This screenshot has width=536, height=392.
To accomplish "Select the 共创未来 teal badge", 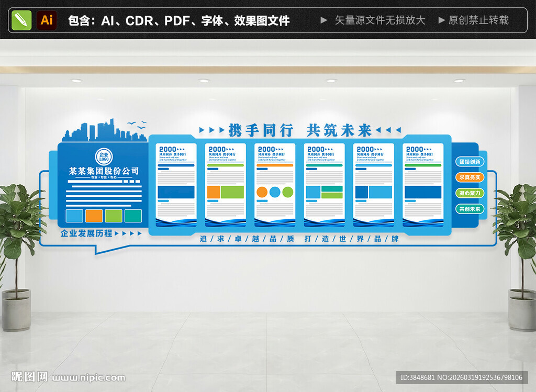I will tap(470, 209).
